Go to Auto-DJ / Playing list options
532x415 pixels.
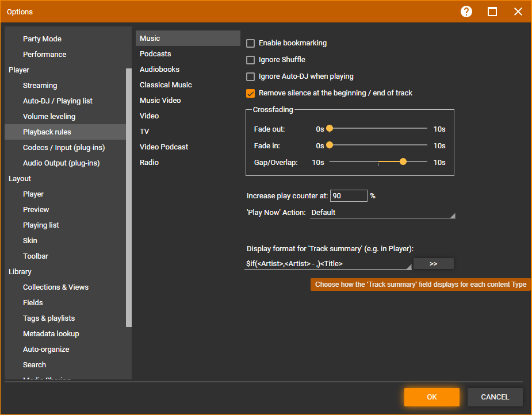pyautogui.click(x=58, y=101)
